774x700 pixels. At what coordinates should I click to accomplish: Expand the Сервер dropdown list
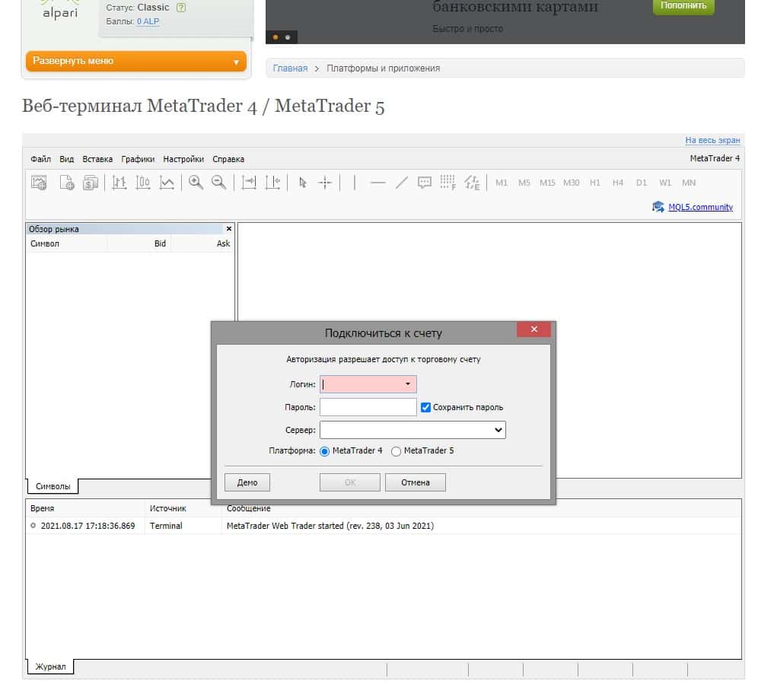coord(412,430)
